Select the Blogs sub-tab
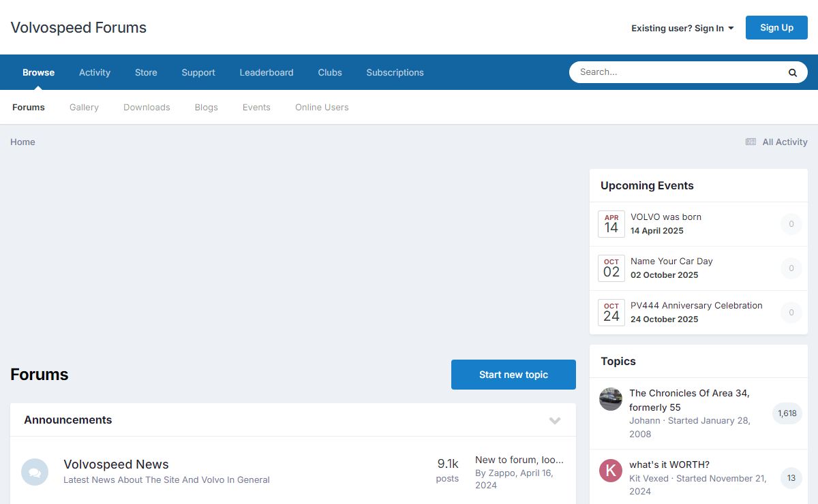 point(206,107)
